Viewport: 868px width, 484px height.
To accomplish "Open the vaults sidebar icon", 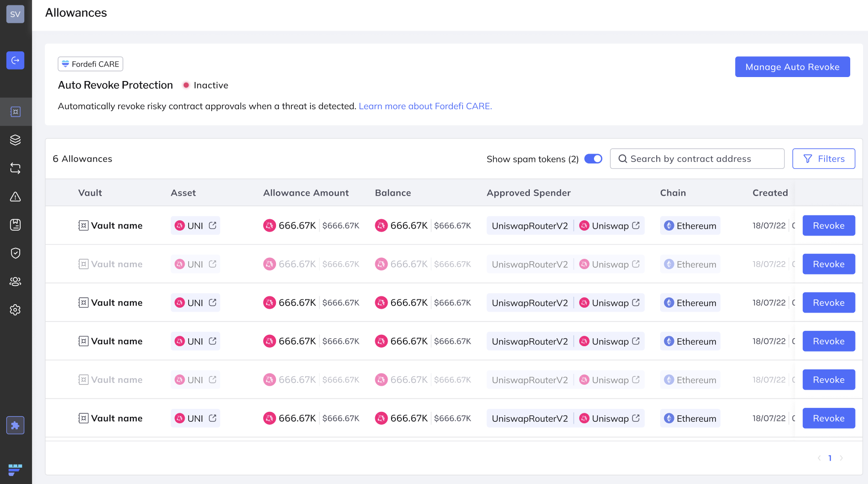I will 15,112.
